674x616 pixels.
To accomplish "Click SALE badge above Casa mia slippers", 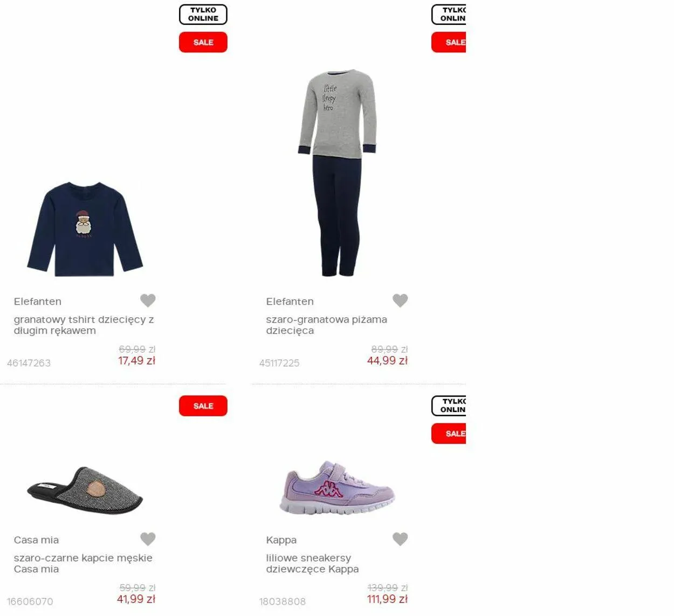I will pyautogui.click(x=203, y=406).
